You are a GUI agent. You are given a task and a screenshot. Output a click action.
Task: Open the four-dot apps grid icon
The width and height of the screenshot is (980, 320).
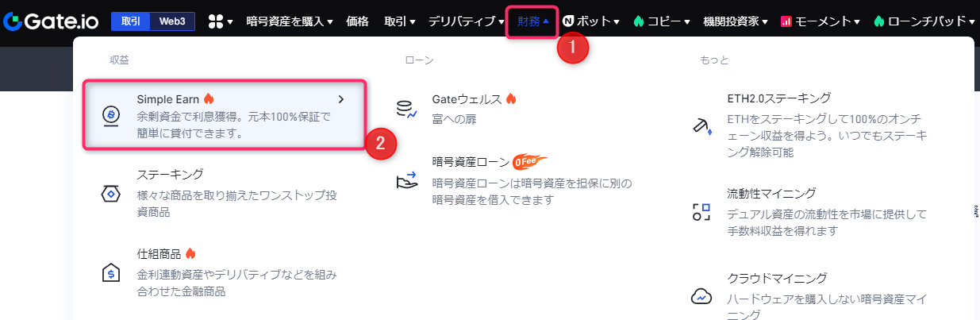216,21
